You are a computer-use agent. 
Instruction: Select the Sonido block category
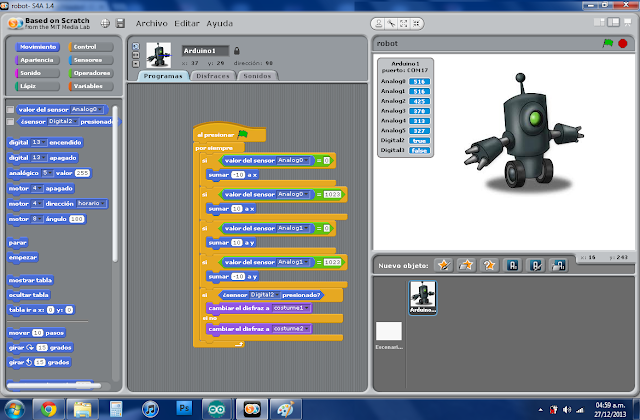coord(38,73)
